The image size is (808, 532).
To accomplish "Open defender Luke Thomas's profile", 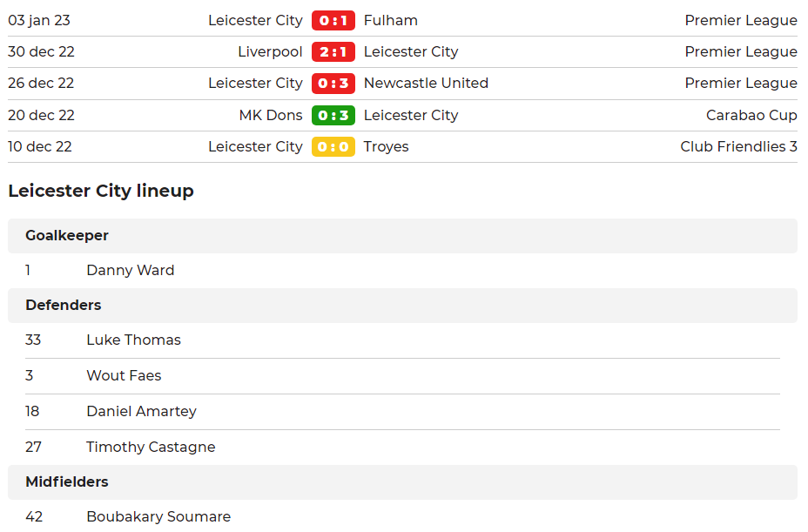I will (133, 340).
